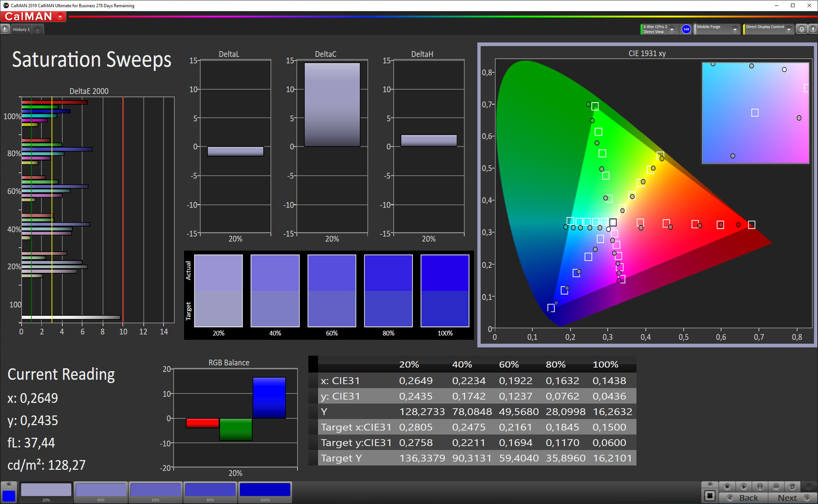
Task: Expand the up-arrow above the pattern button
Action: click(x=710, y=484)
